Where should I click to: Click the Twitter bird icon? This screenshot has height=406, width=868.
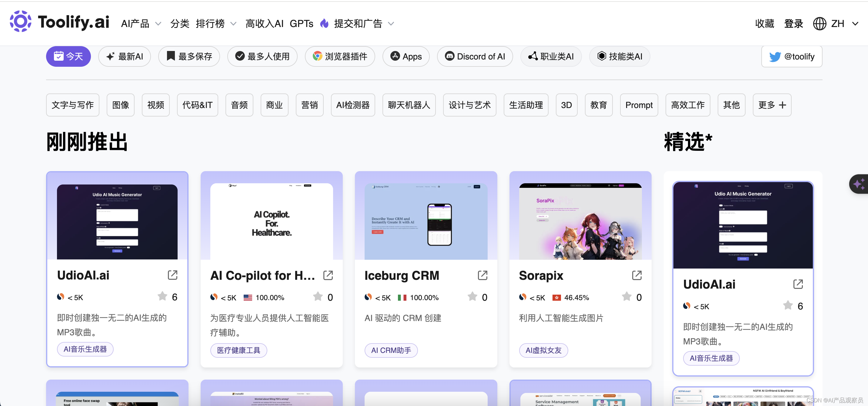point(775,57)
